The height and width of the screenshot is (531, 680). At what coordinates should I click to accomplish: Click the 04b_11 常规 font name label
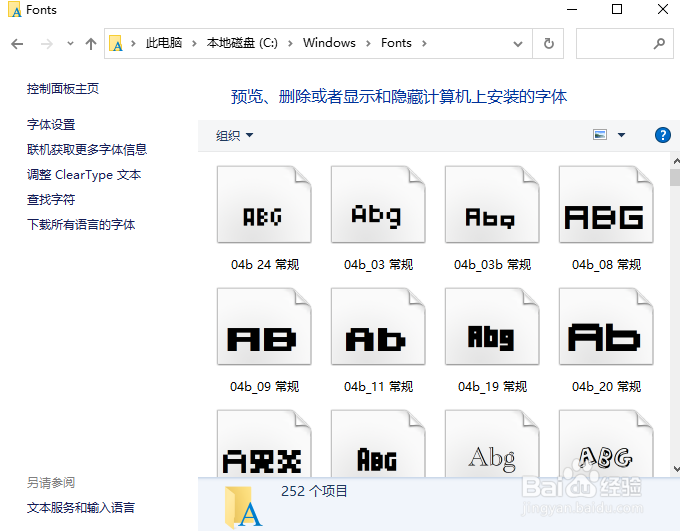coord(378,386)
